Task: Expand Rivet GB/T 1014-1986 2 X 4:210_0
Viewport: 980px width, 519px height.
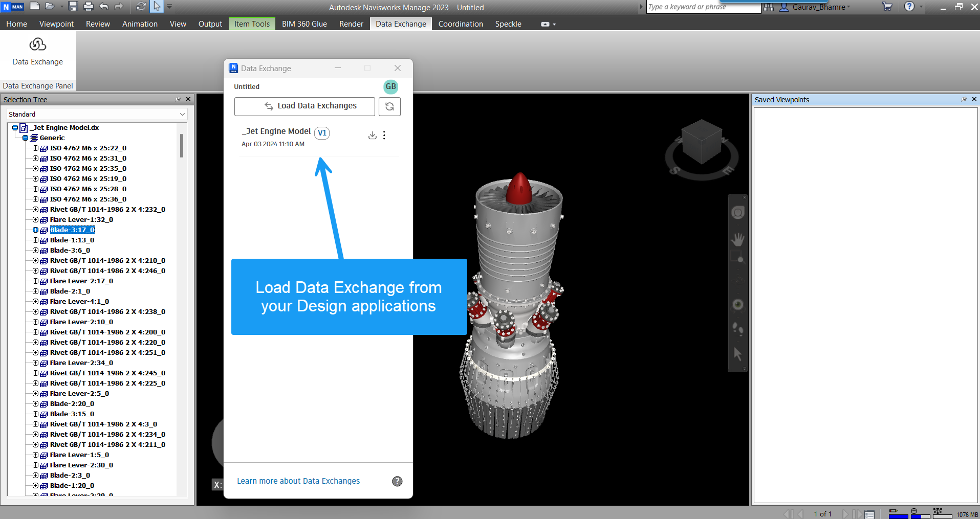Action: point(35,261)
